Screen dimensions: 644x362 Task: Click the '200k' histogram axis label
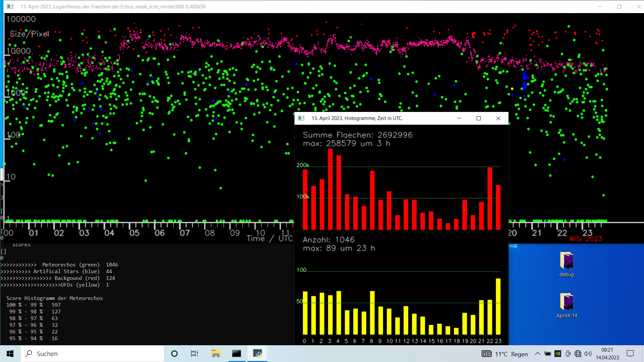[303, 165]
